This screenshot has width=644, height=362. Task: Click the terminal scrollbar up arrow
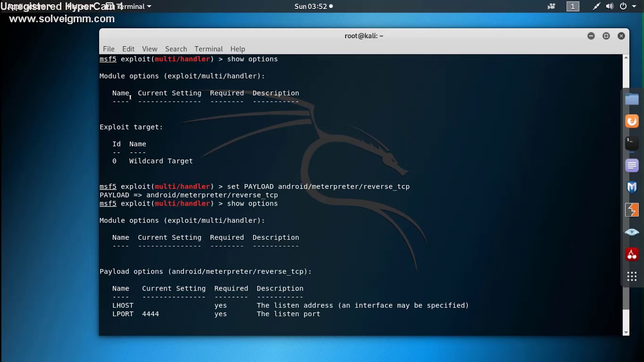(x=626, y=57)
